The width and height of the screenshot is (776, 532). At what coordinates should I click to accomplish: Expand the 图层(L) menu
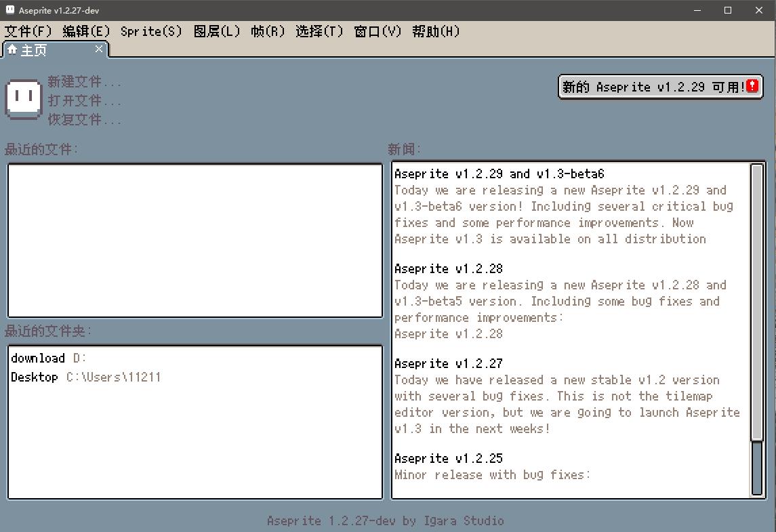tap(217, 32)
